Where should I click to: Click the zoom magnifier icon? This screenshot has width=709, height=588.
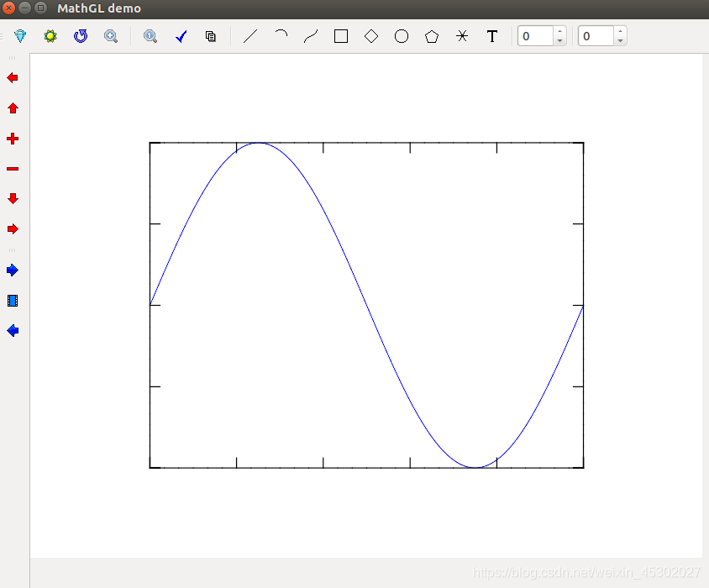coord(111,36)
